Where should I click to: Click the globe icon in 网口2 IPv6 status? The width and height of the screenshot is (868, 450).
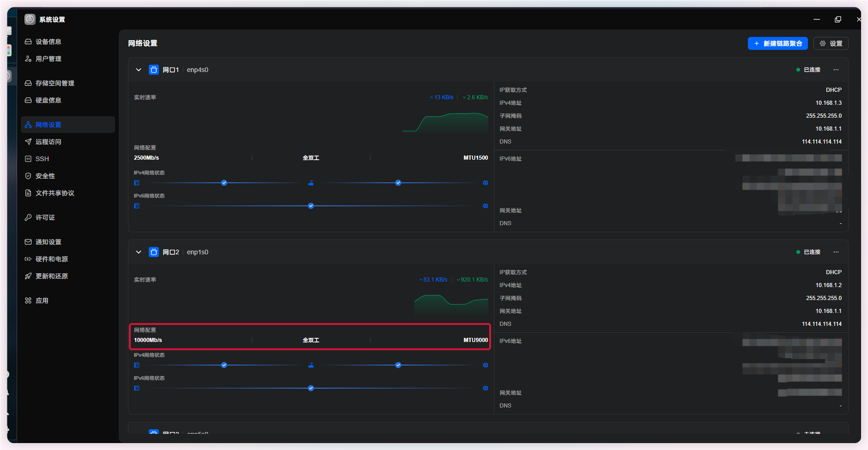486,388
